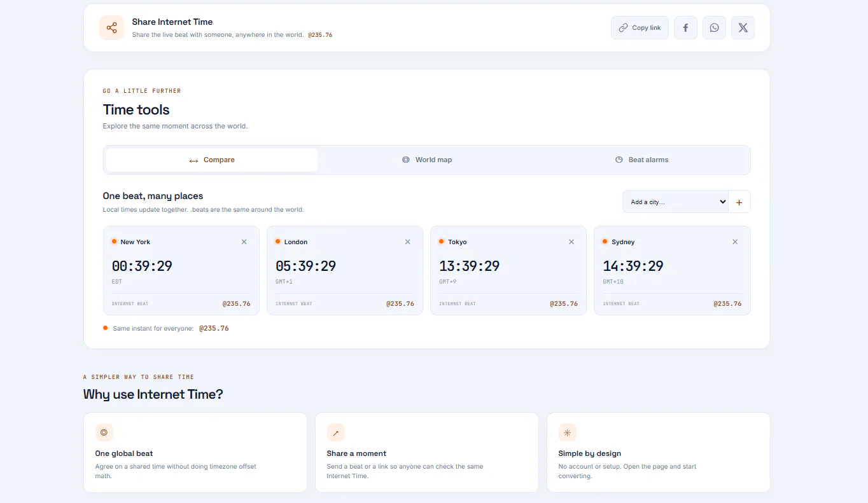
Task: Share on X with the X icon
Action: [x=743, y=28]
